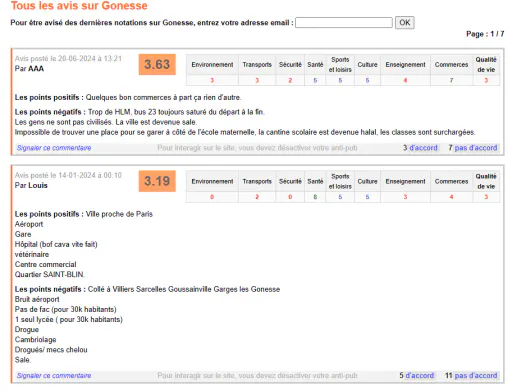Viewport: 512px width, 391px height.
Task: Click the 3.63 score badge
Action: (x=157, y=64)
